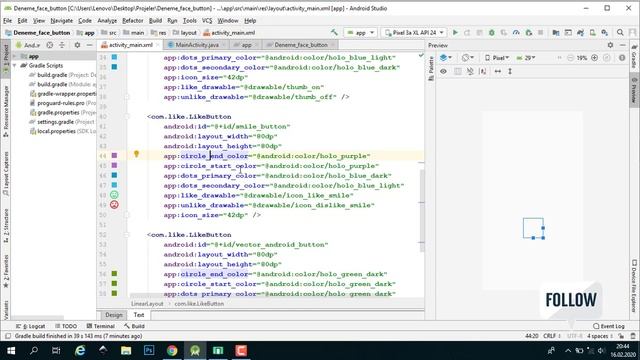Click the Collapse All icon in Project panel
The image size is (640, 360).
(62, 45)
